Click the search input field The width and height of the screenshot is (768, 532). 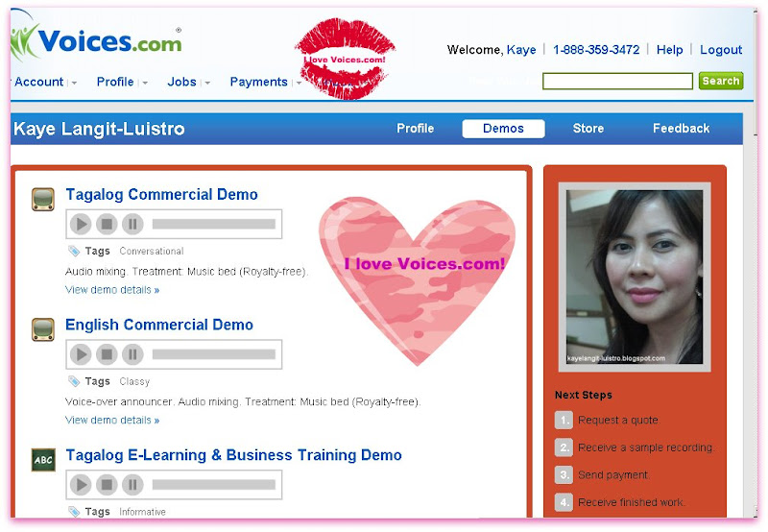[x=617, y=81]
